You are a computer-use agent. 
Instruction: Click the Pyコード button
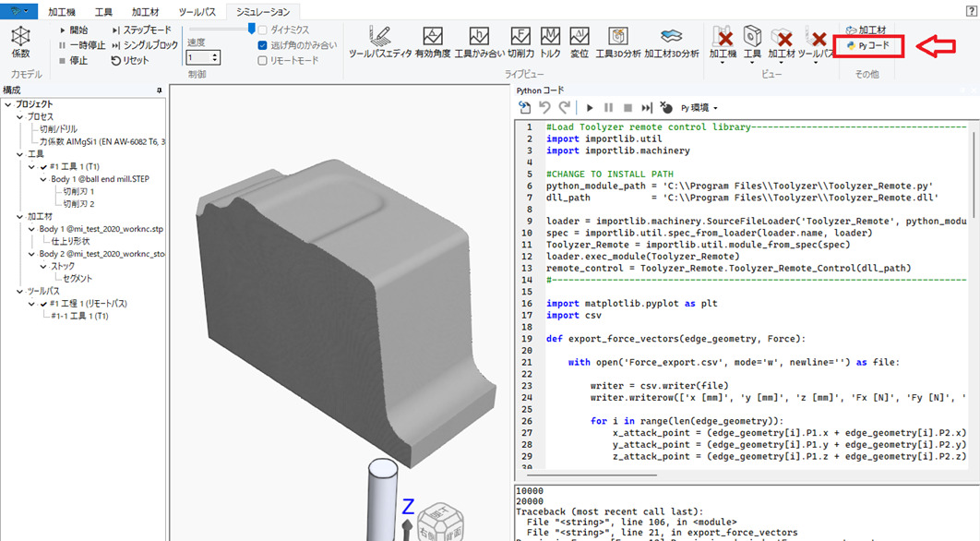(867, 45)
